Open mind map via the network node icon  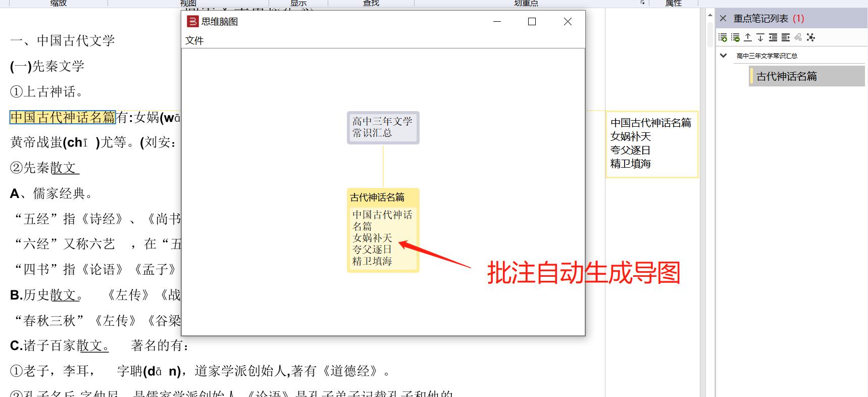(811, 37)
